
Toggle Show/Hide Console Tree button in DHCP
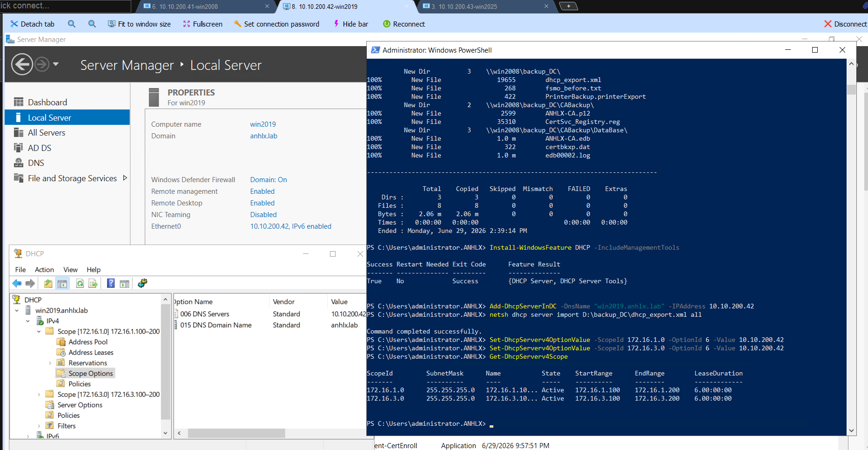(62, 283)
